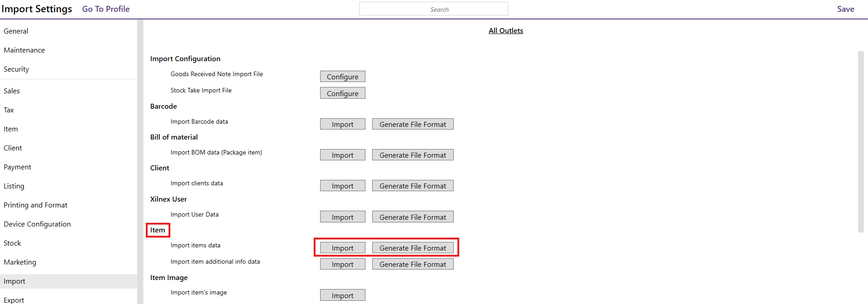Open the Maintenance settings section
Viewport: 868px width, 304px height.
[x=24, y=50]
